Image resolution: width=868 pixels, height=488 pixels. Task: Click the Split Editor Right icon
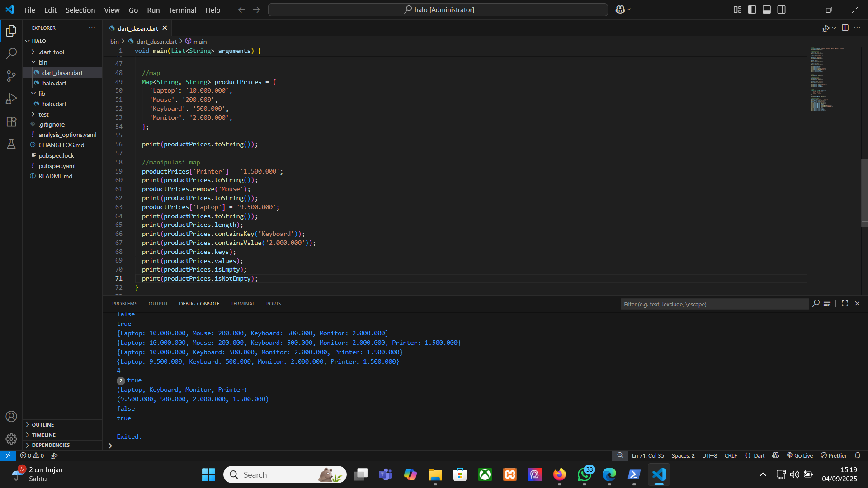[x=844, y=28]
